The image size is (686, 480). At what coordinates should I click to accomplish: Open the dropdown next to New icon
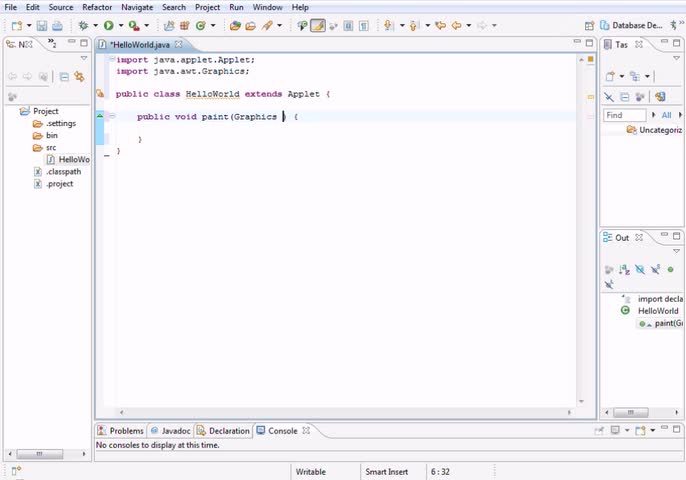tap(29, 26)
